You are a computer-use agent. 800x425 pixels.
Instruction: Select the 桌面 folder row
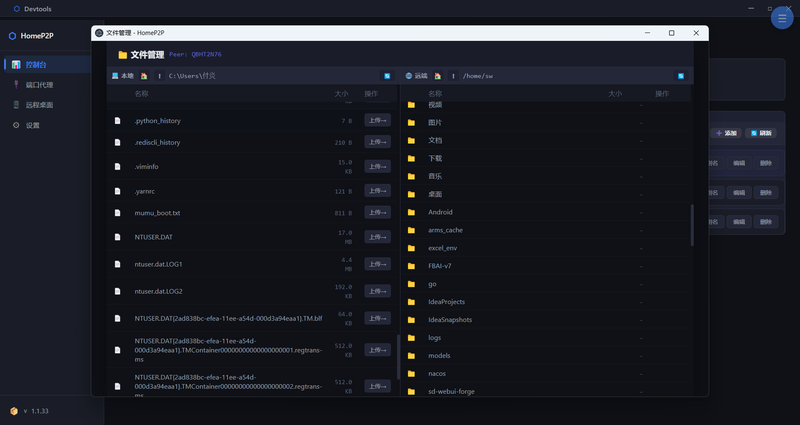[x=545, y=194]
